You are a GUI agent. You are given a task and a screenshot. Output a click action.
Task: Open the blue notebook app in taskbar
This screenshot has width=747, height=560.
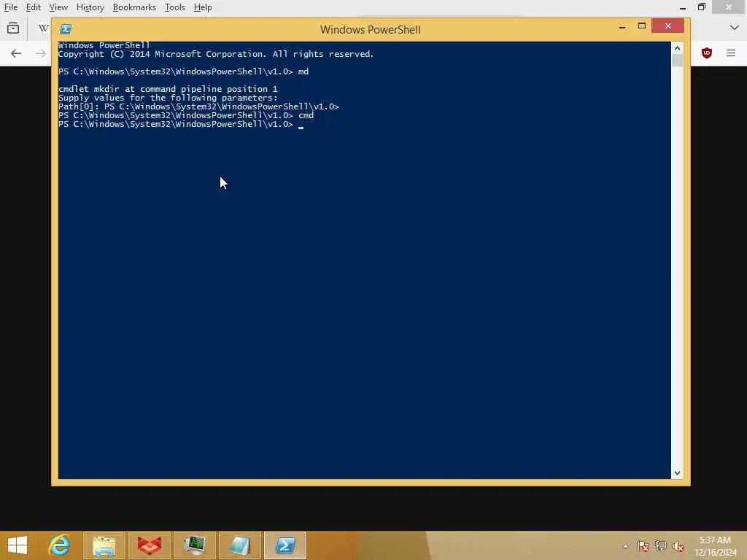pos(239,545)
